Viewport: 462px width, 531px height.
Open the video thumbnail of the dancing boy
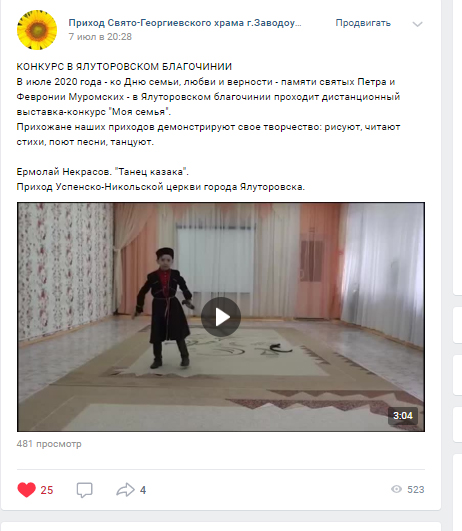[x=221, y=317]
